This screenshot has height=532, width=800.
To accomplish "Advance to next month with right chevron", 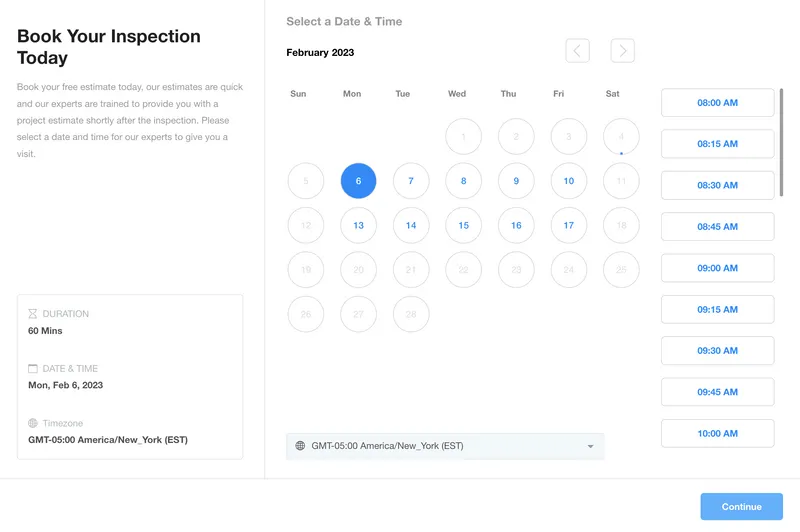I will click(622, 50).
